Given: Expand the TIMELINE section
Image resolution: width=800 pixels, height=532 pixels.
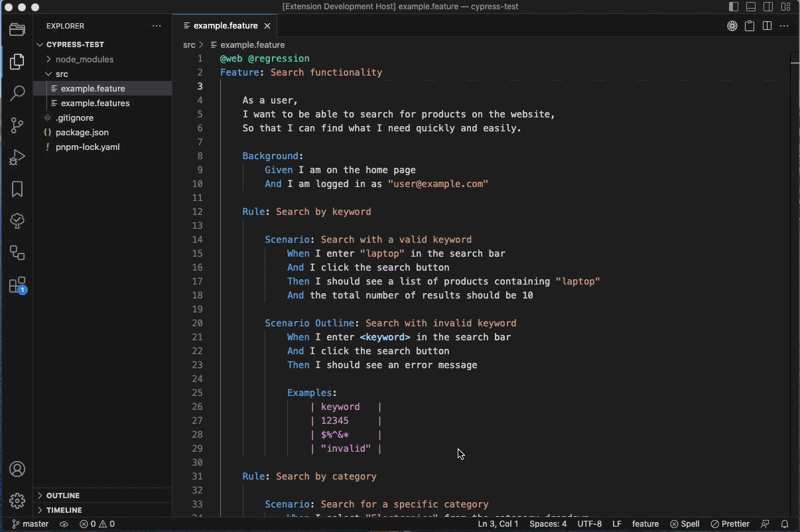Looking at the screenshot, I should [103, 510].
